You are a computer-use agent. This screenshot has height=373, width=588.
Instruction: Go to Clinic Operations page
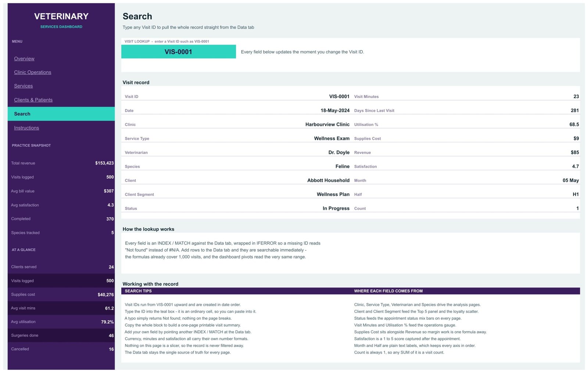tap(33, 72)
